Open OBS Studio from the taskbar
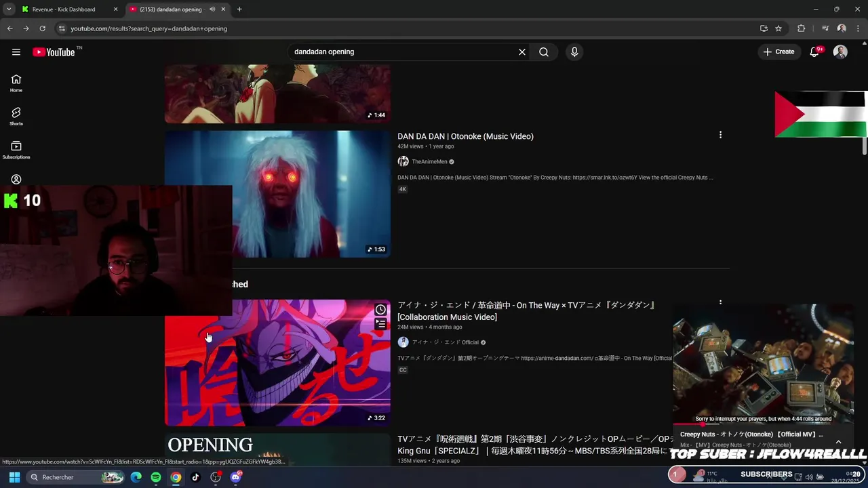868x488 pixels. 216,477
